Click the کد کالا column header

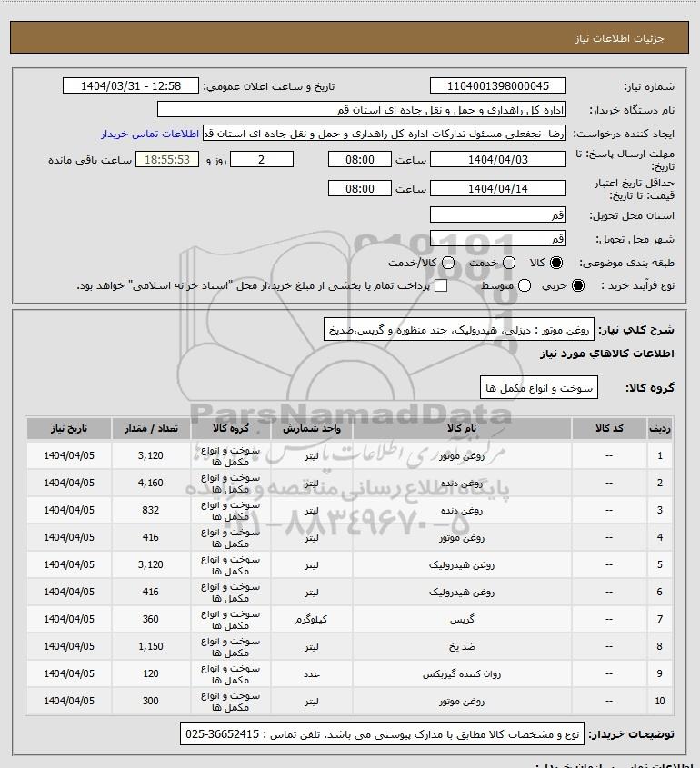609,429
